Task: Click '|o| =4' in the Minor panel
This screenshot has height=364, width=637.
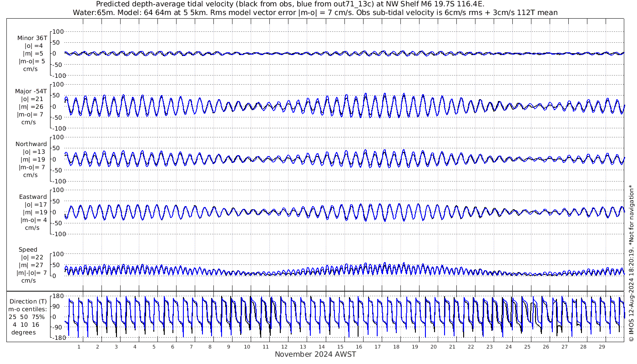Action: (34, 46)
